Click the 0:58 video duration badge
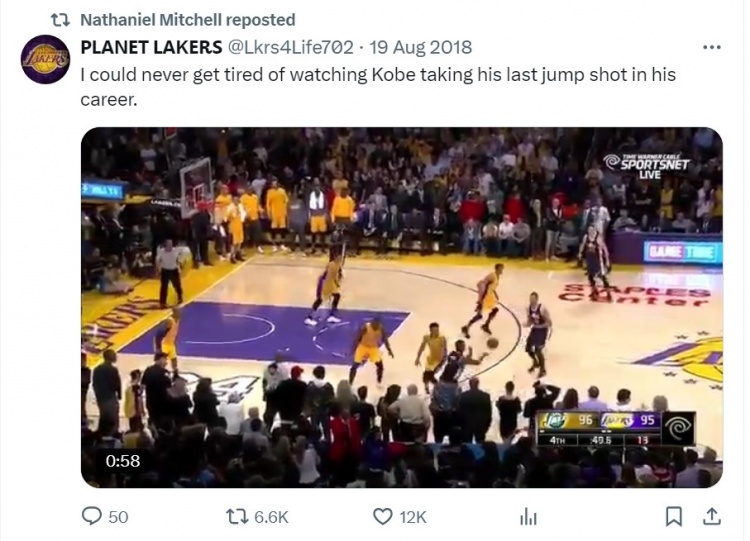750x541 pixels. point(124,461)
